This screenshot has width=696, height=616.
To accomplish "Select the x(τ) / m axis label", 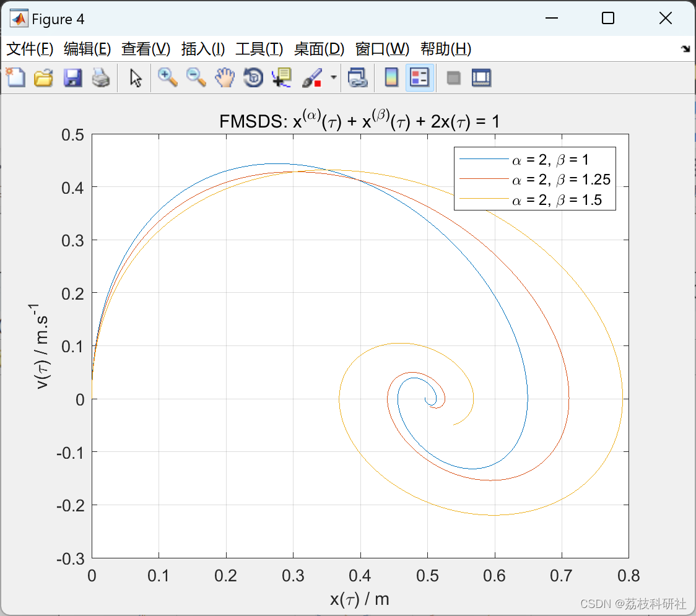I will (360, 599).
